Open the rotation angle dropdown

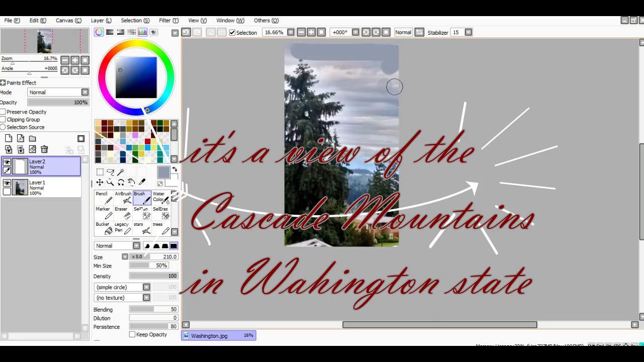tap(355, 32)
